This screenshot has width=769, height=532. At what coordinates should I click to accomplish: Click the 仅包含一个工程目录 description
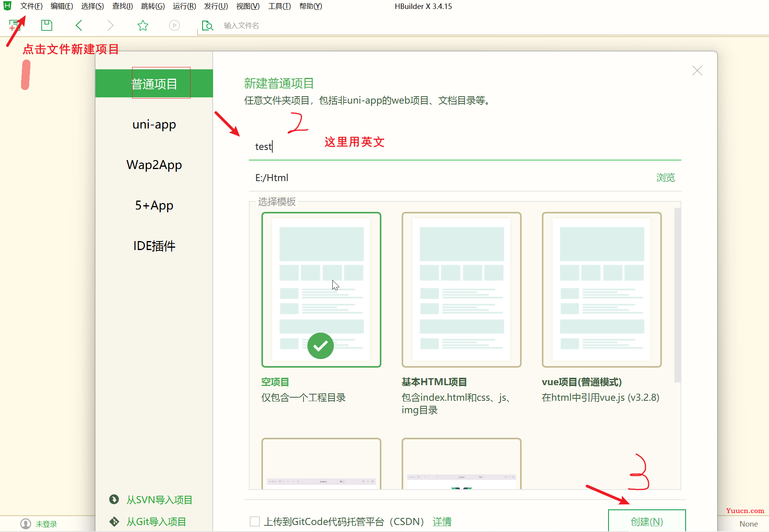[x=303, y=398]
